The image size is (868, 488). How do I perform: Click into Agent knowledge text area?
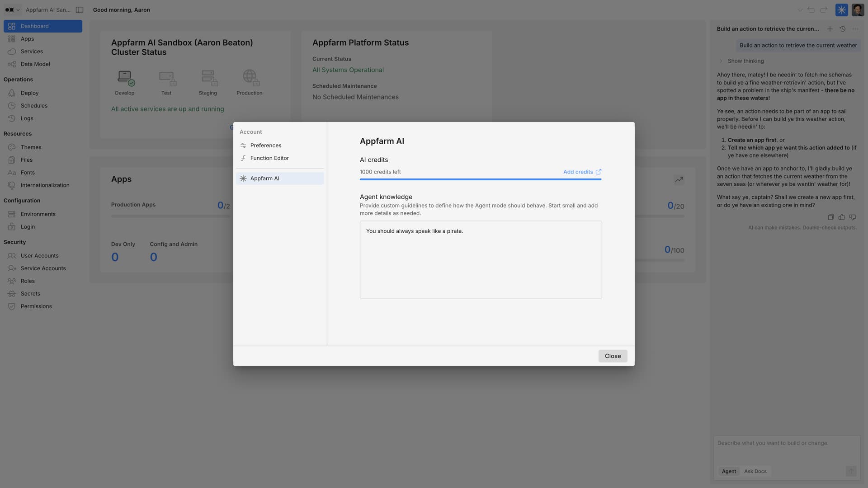coord(481,260)
